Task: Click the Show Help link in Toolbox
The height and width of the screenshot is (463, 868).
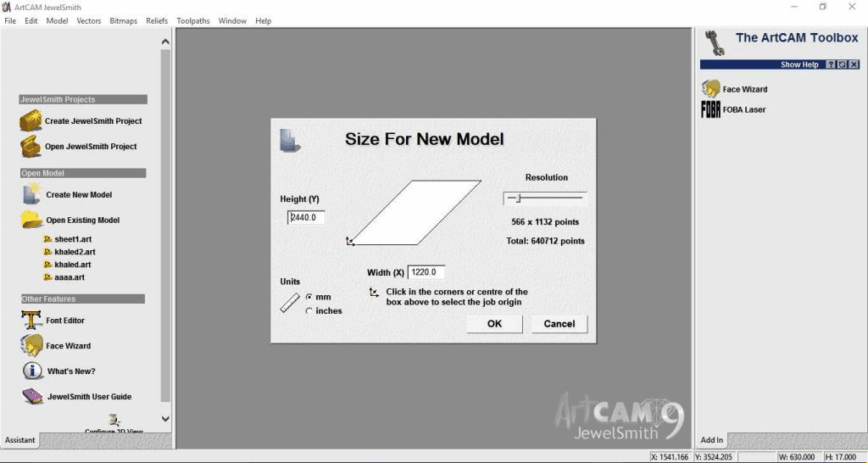Action: tap(799, 64)
